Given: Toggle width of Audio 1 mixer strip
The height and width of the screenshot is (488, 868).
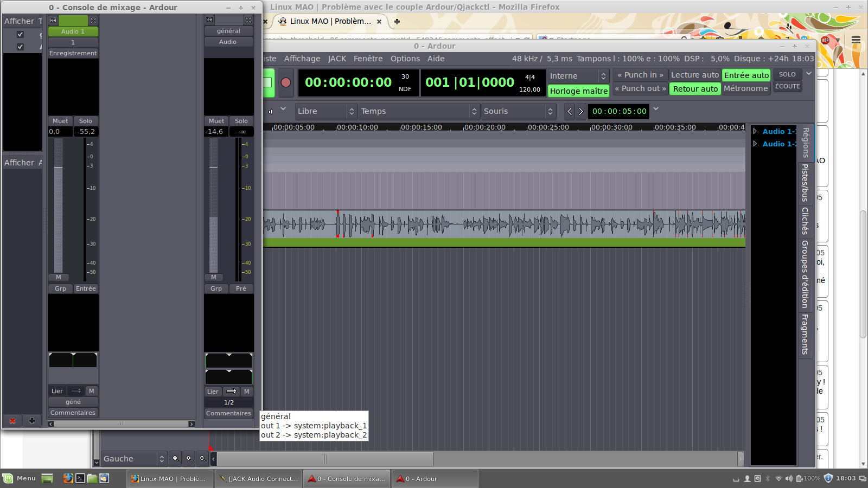Looking at the screenshot, I should 53,20.
